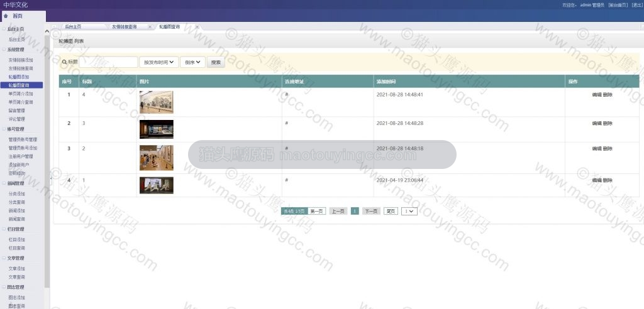Click the timestamp 2021-04-19 23:06:44
Image resolution: width=644 pixels, height=309 pixels.
tap(399, 180)
